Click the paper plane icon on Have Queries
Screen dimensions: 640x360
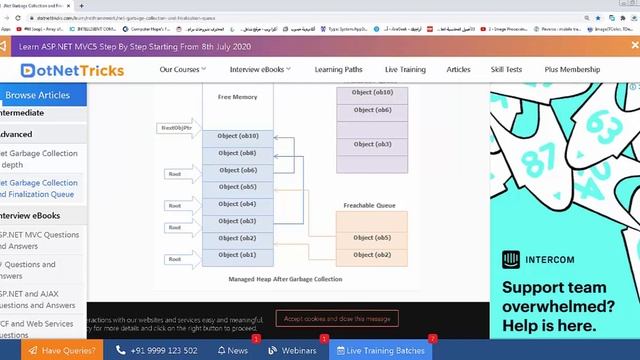[33, 350]
